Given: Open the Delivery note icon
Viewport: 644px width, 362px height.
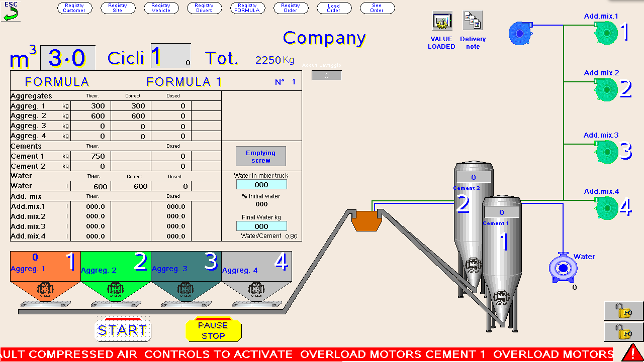Looking at the screenshot, I should point(473,21).
